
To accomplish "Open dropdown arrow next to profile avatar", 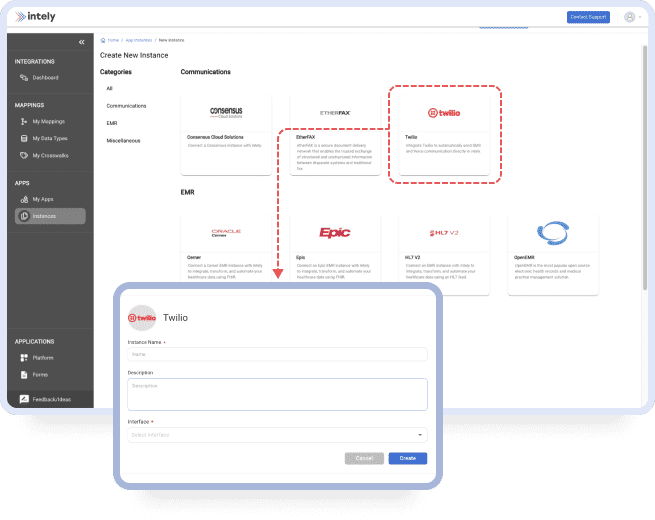I will point(640,17).
